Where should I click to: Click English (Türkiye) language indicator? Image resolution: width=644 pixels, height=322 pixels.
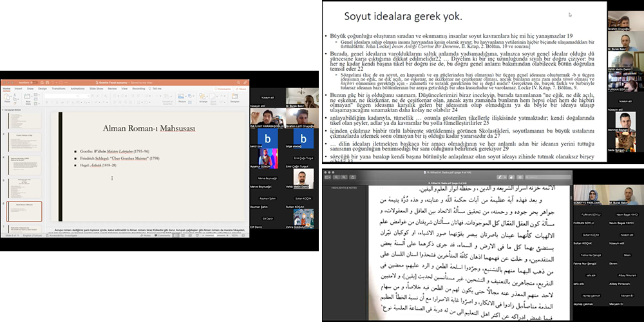pyautogui.click(x=32, y=235)
